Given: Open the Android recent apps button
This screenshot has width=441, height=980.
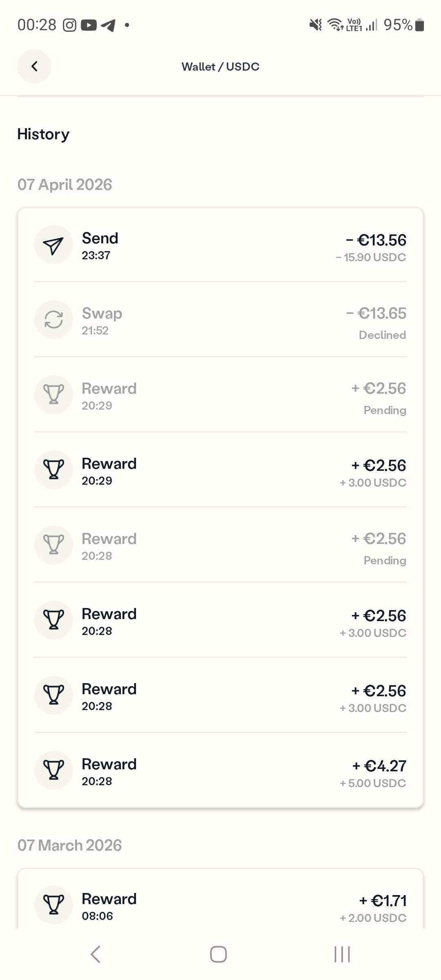Looking at the screenshot, I should (342, 954).
